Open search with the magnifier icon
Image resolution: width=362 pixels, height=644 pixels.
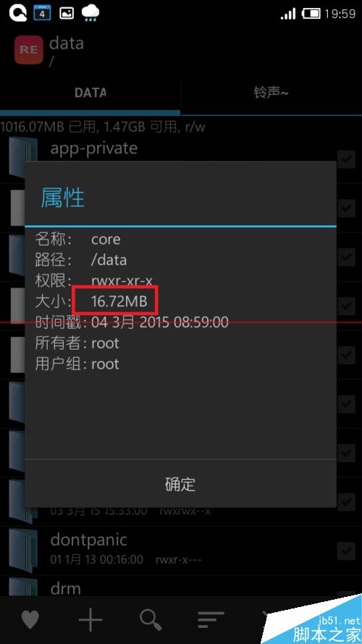pyautogui.click(x=151, y=620)
